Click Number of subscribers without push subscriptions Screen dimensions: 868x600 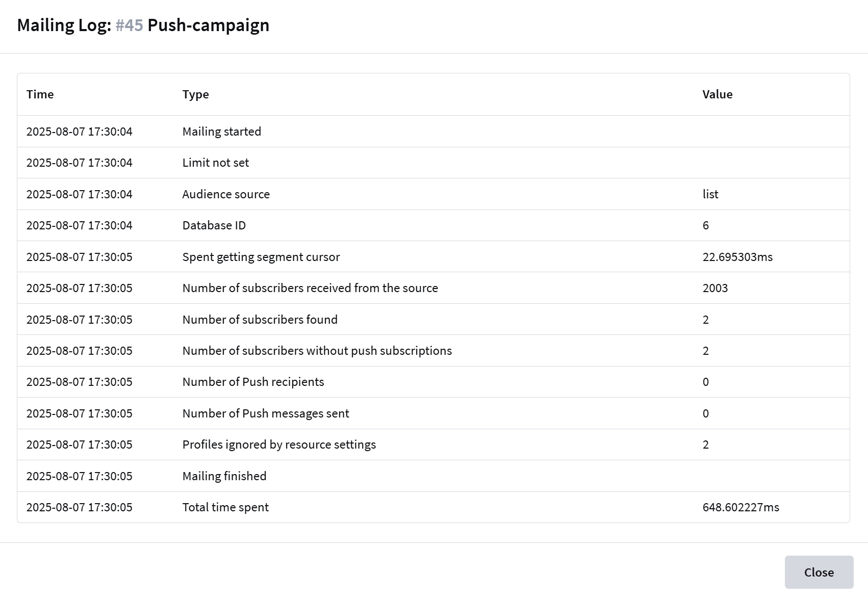(317, 351)
